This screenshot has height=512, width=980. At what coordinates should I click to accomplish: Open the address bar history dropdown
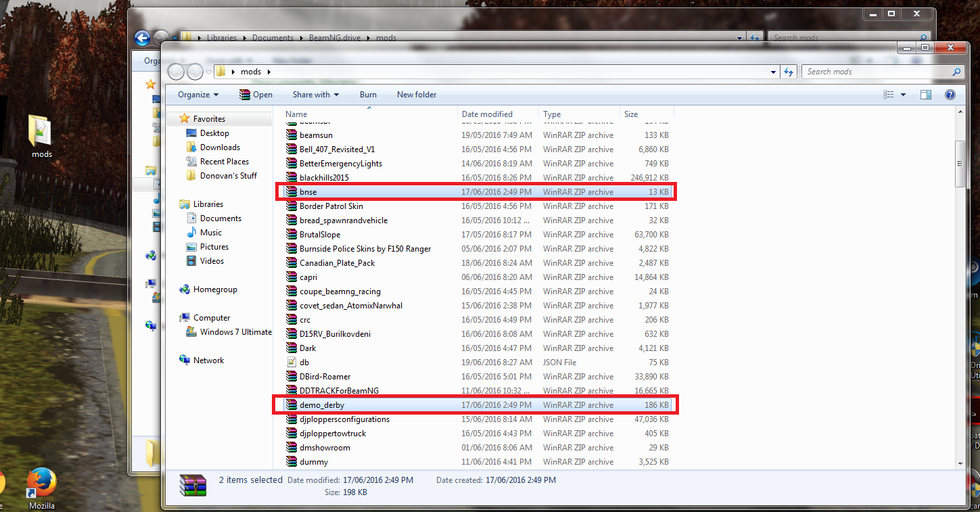[774, 72]
